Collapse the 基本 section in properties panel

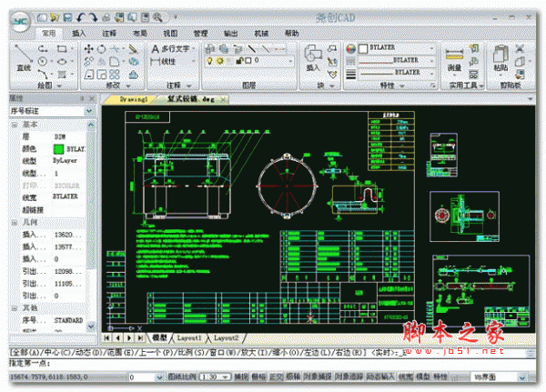tap(13, 124)
